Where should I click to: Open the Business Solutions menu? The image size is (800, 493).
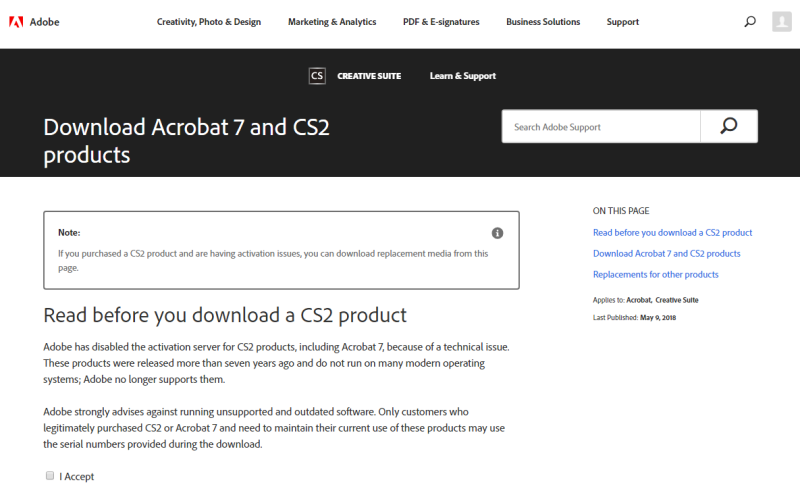tap(543, 22)
